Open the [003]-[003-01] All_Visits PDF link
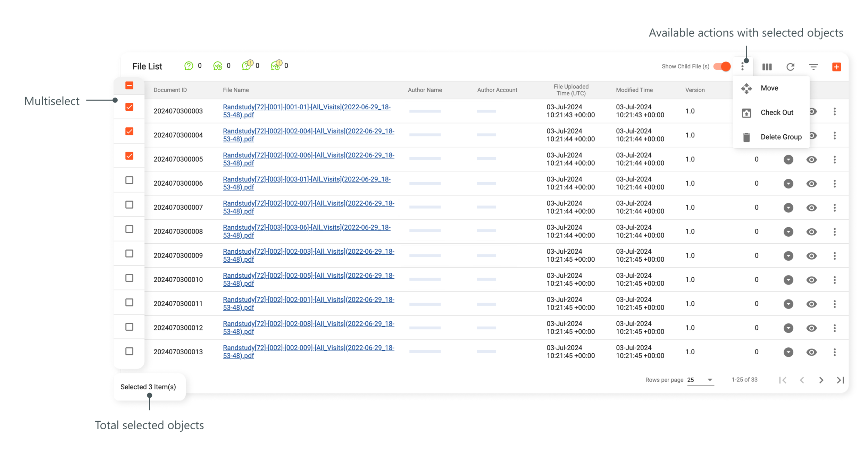The height and width of the screenshot is (456, 868). 307,183
